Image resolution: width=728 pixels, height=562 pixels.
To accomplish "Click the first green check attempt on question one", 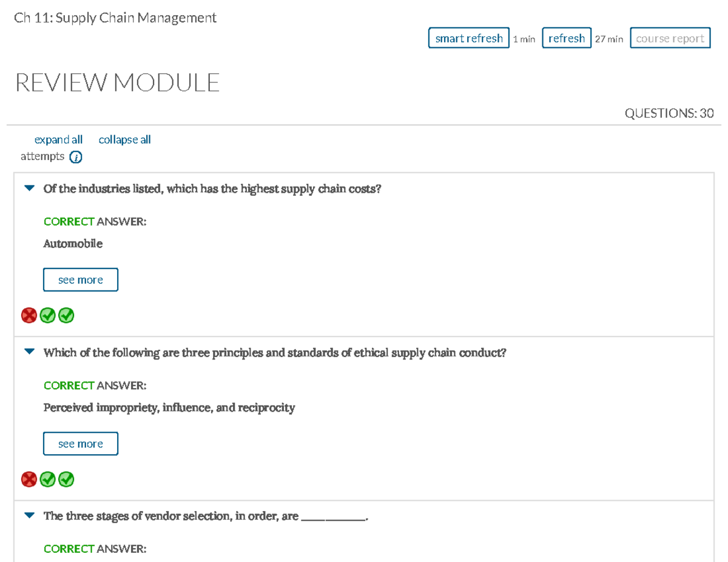I will tap(47, 315).
